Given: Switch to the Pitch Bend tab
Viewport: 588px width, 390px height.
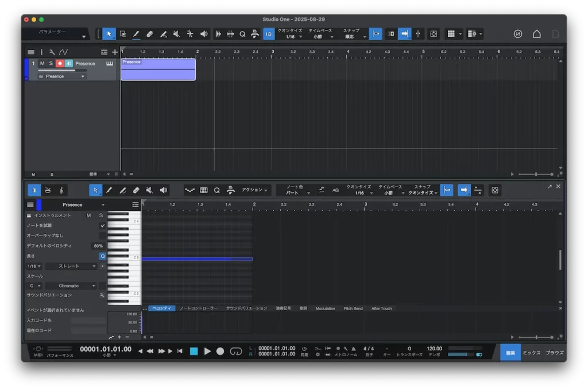Looking at the screenshot, I should 353,308.
